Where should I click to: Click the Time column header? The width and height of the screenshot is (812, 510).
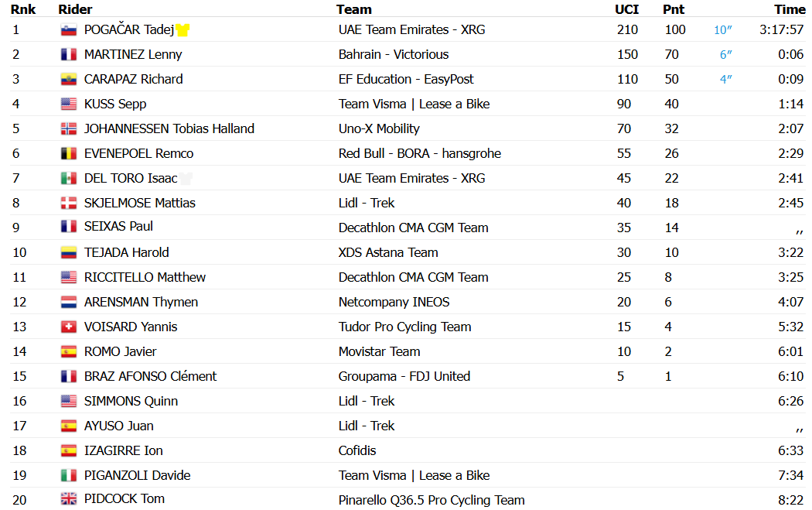790,9
